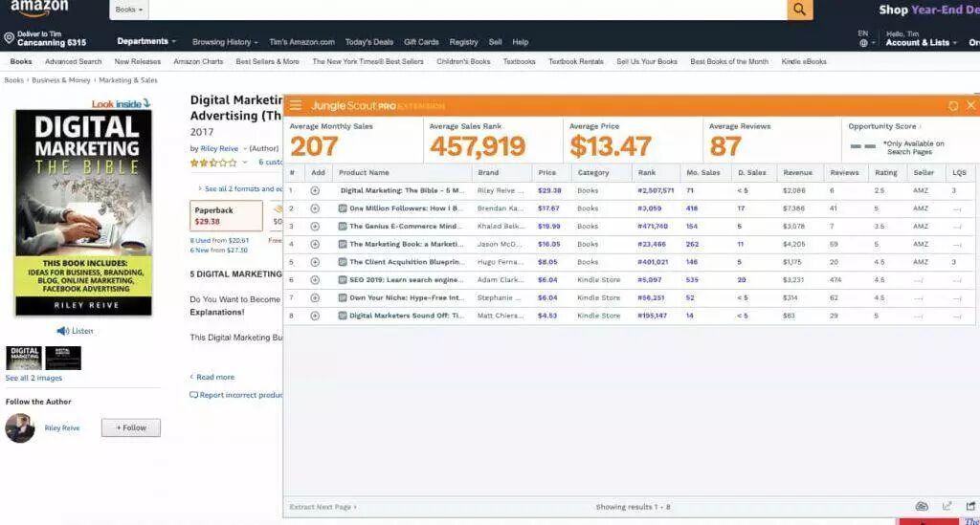Image resolution: width=980 pixels, height=525 pixels.
Task: Open Help in navigation bar
Action: pyautogui.click(x=521, y=42)
